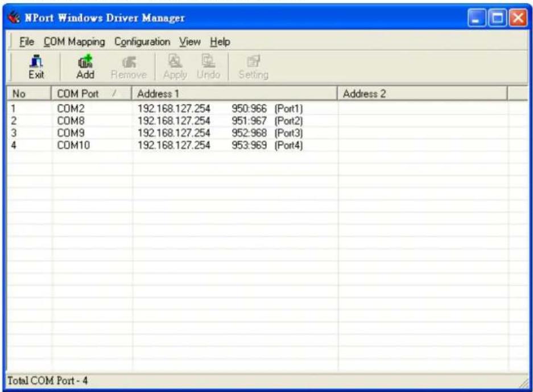Click the 952:968 port value
Screen dimensions: 533x392
pyautogui.click(x=249, y=133)
